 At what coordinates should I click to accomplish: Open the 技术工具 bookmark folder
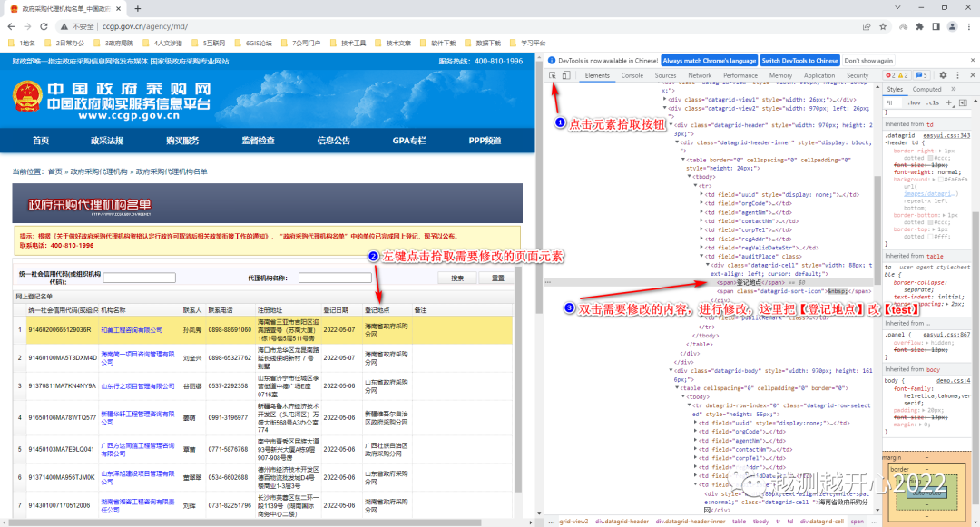tap(348, 43)
